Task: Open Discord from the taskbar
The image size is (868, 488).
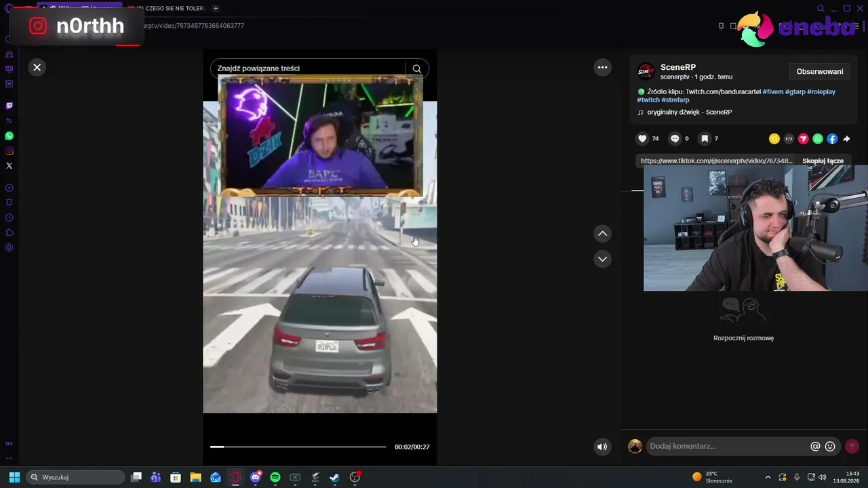Action: (x=256, y=477)
